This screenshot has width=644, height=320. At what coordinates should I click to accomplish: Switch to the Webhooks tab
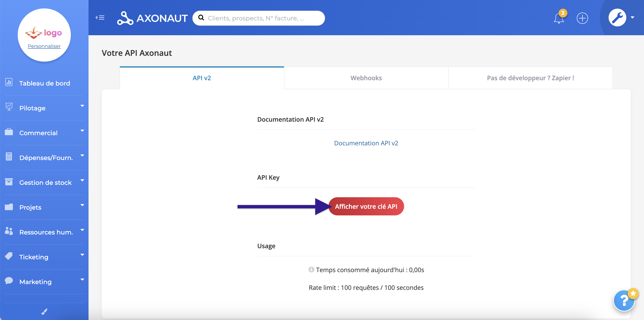tap(366, 78)
